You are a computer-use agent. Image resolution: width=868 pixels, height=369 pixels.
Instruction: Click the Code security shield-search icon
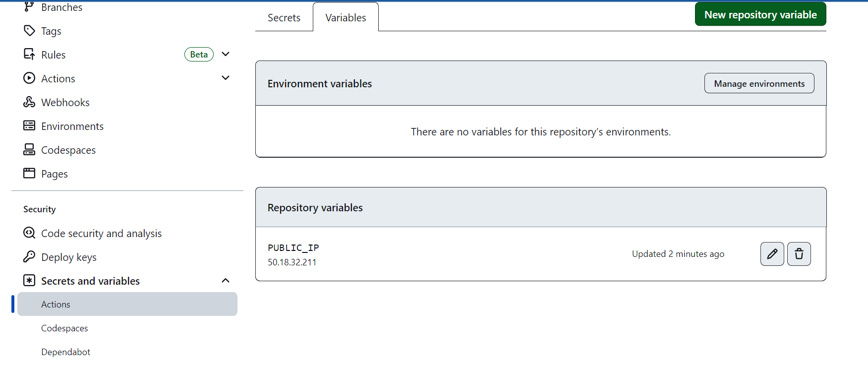pos(29,233)
